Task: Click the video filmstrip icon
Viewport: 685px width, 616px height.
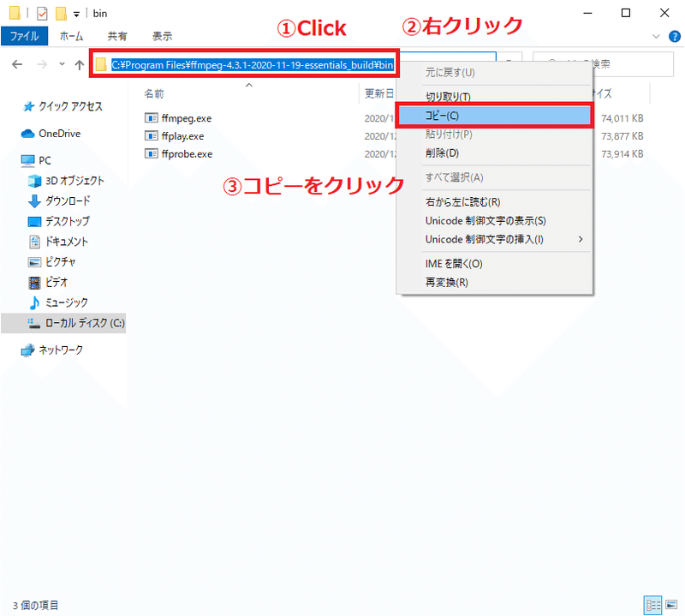Action: tap(34, 283)
